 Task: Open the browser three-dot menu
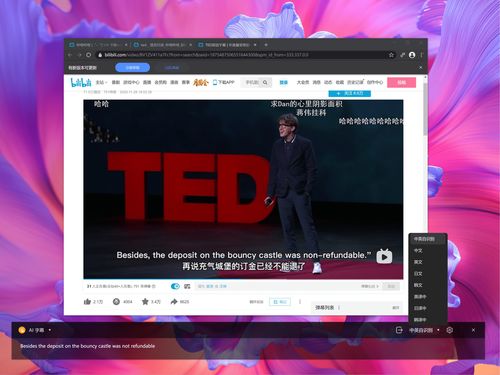pyautogui.click(x=422, y=55)
